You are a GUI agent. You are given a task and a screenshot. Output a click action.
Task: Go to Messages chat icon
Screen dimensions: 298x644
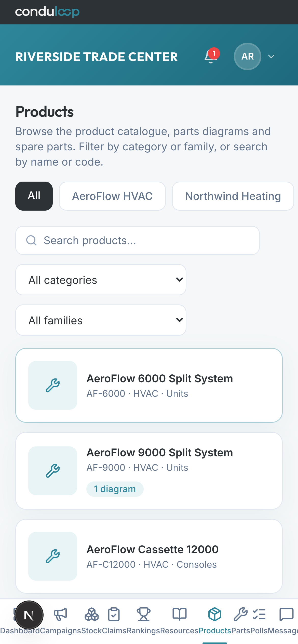287,614
